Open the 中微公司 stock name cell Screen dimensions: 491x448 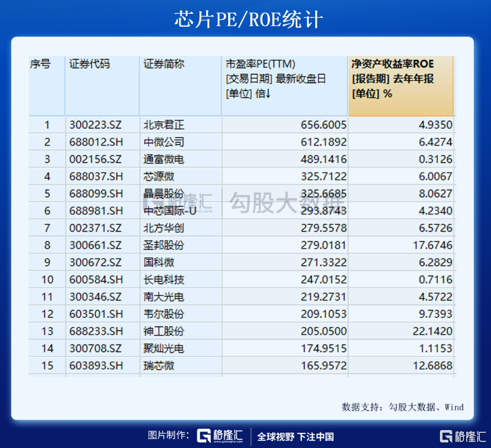[x=163, y=142]
